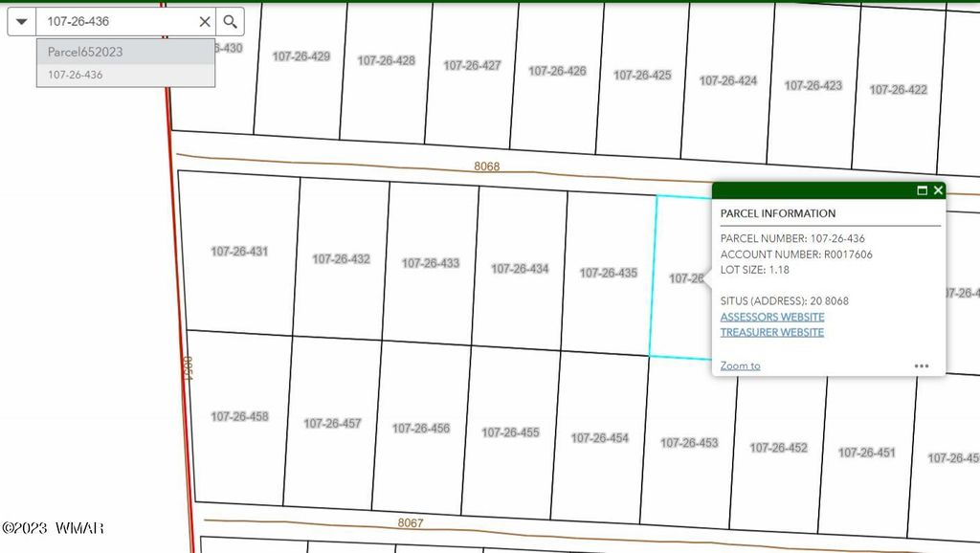Click parcel 107-26-435 on the map
The height and width of the screenshot is (553, 980).
pos(608,273)
